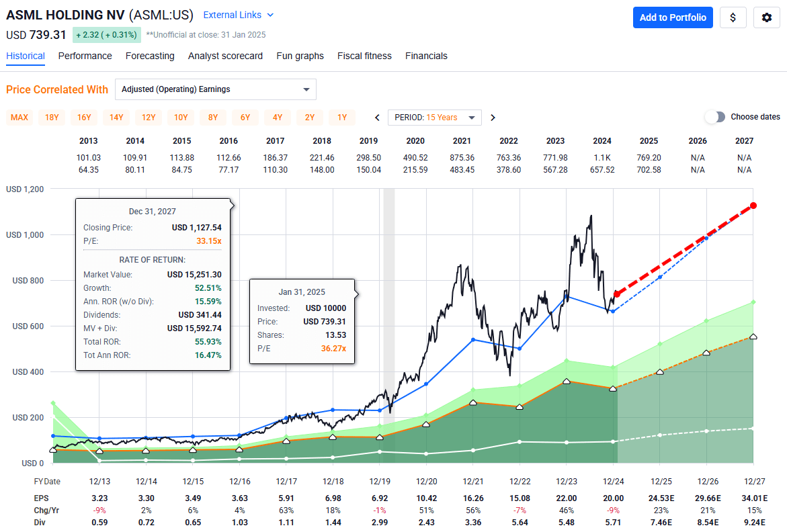Enable the Choose dates switch
787x532 pixels.
[714, 116]
